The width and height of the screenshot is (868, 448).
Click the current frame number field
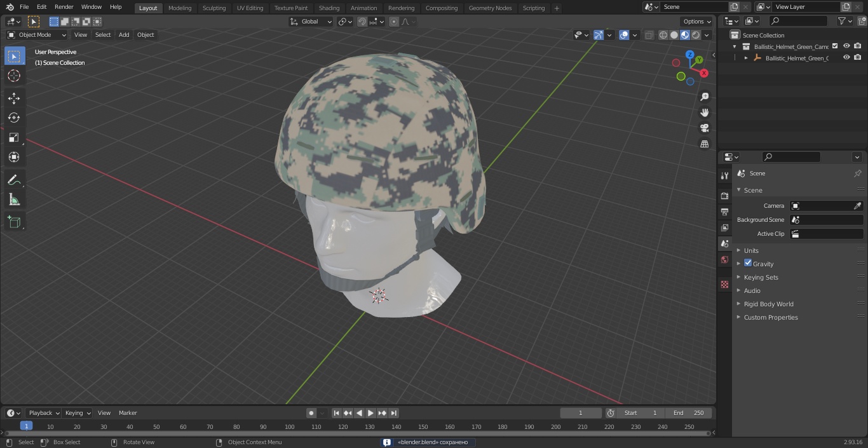[x=581, y=413]
